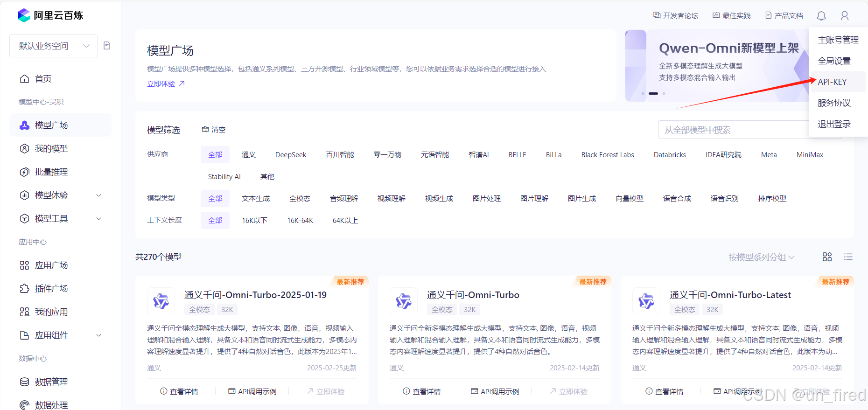The height and width of the screenshot is (410, 868).
Task: Open the document icon beside workspace selector
Action: tap(107, 46)
